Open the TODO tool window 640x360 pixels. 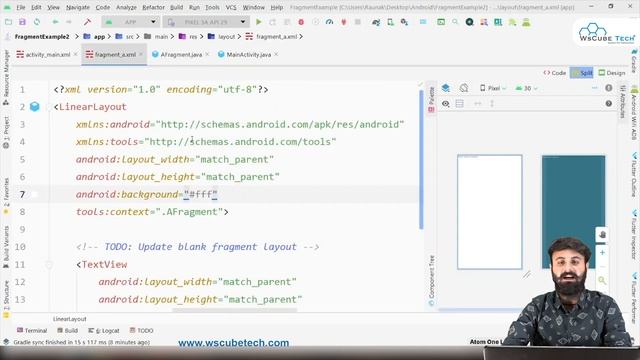[142, 330]
